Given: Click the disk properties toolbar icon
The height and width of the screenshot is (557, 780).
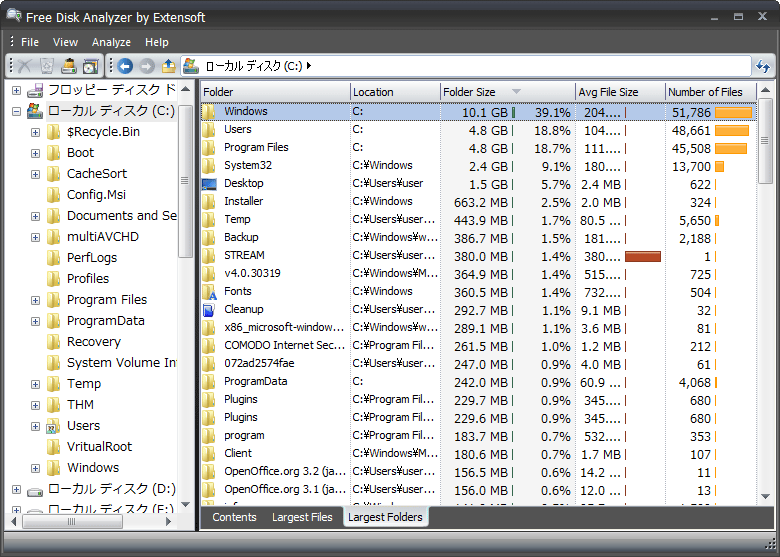Looking at the screenshot, I should 91,66.
